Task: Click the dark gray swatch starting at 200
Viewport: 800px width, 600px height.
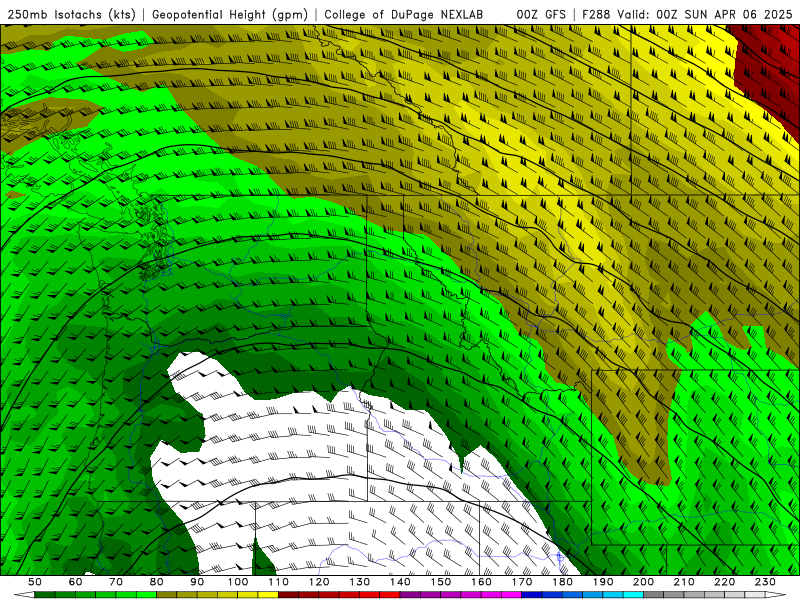Action: 654,595
